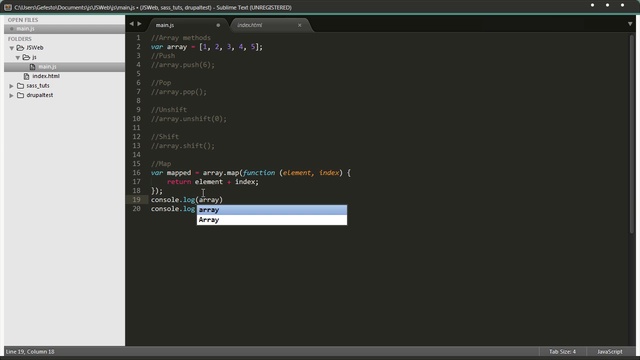Open the tab list dropdown arrow
640x360 pixels.
pyautogui.click(x=630, y=24)
